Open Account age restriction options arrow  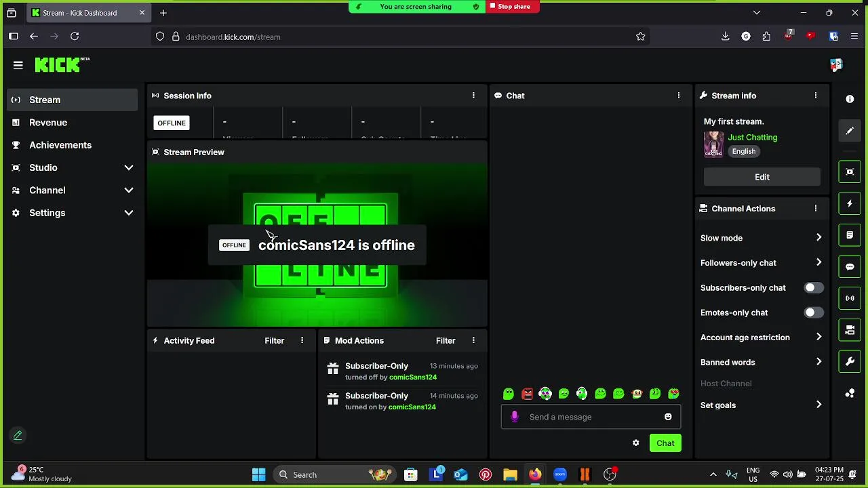click(818, 338)
